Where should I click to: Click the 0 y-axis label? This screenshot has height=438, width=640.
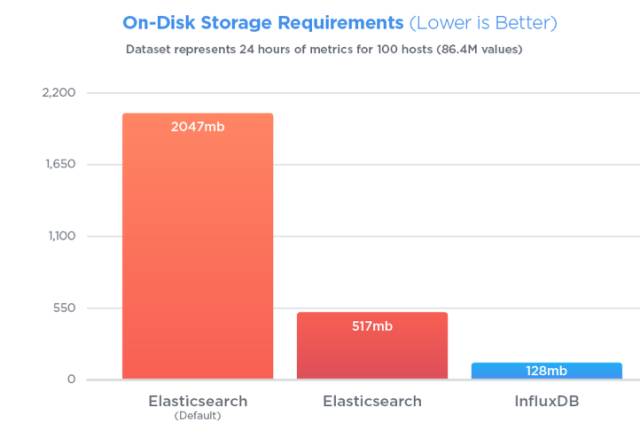(x=71, y=380)
